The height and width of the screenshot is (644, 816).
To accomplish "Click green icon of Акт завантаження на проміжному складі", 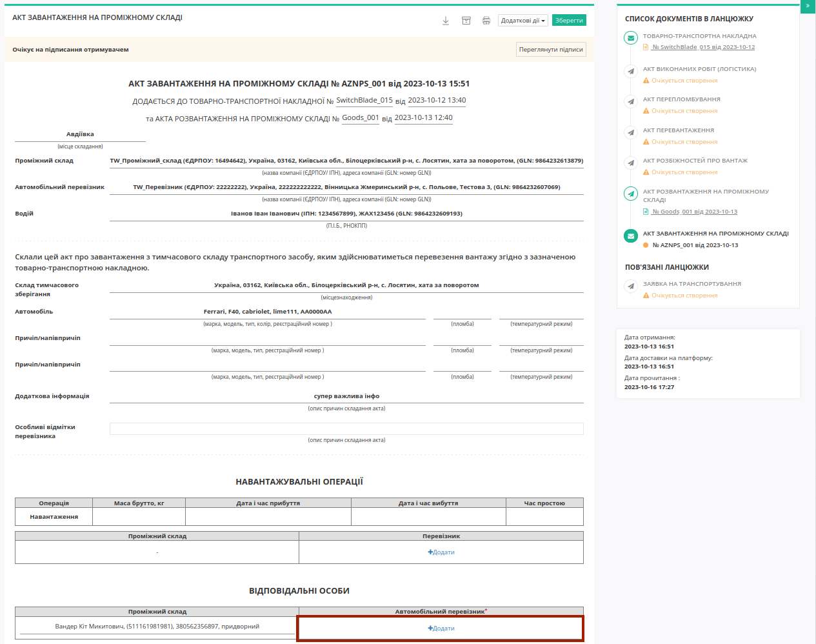I will tap(631, 236).
